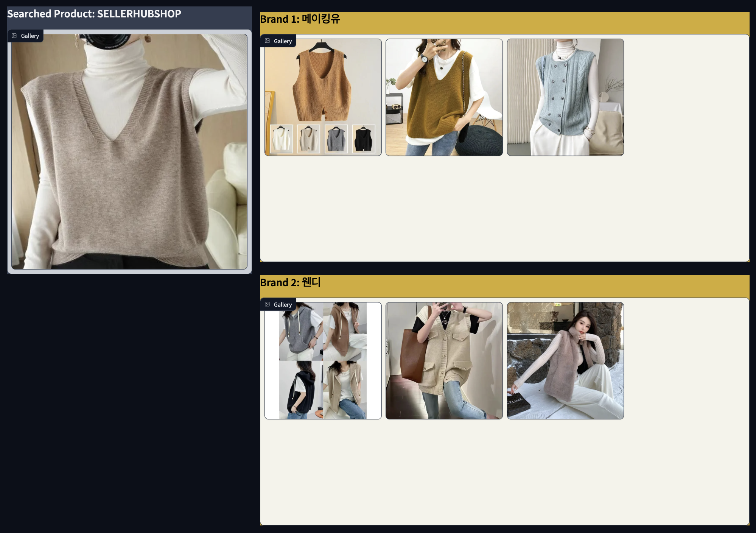Select the beige pocket cardigan vest thumbnail
The width and height of the screenshot is (756, 533).
444,360
